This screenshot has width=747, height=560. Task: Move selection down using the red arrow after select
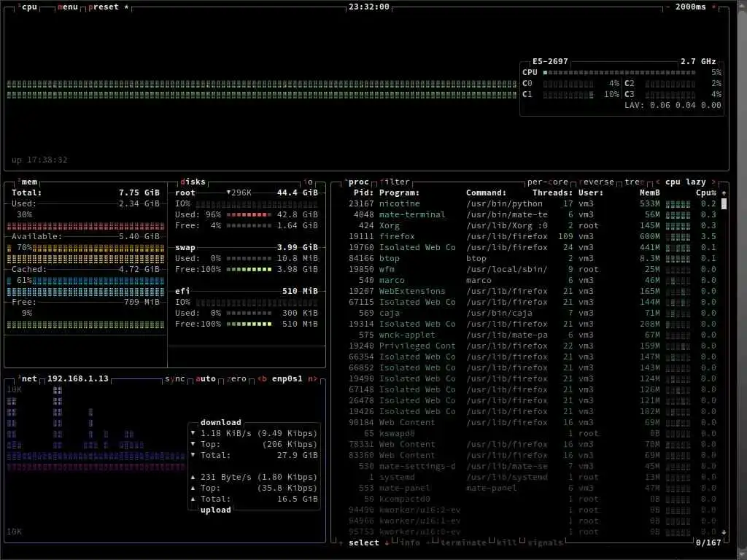387,542
